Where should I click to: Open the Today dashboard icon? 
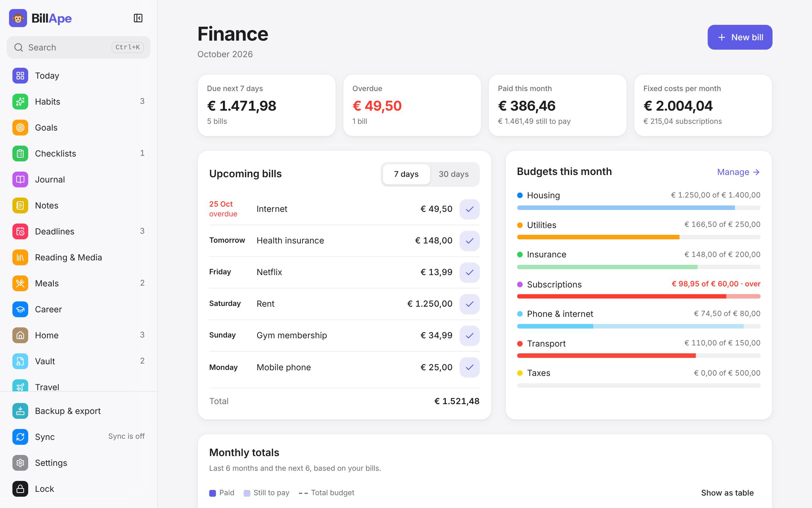(x=20, y=76)
